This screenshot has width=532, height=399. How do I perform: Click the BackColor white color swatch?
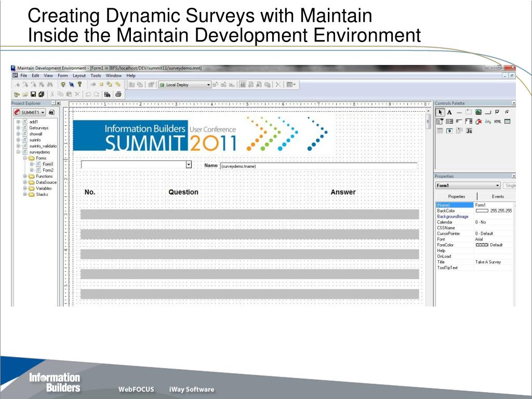[x=482, y=211]
